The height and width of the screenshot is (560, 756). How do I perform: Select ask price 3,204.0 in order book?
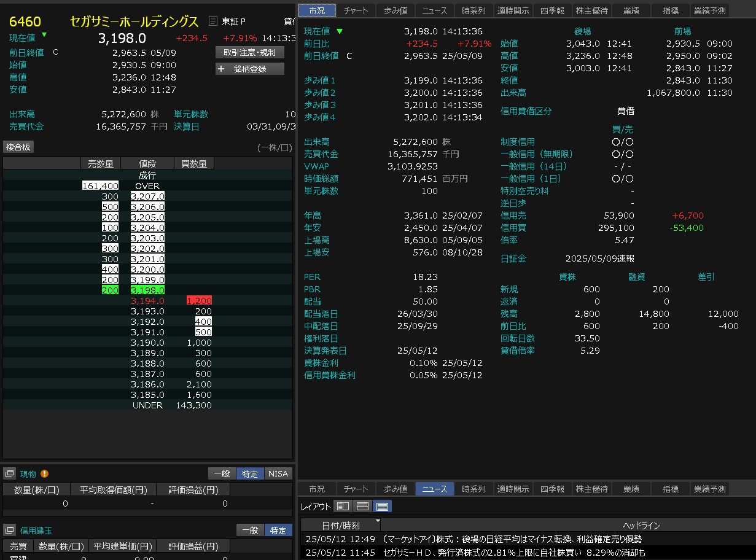pos(147,227)
